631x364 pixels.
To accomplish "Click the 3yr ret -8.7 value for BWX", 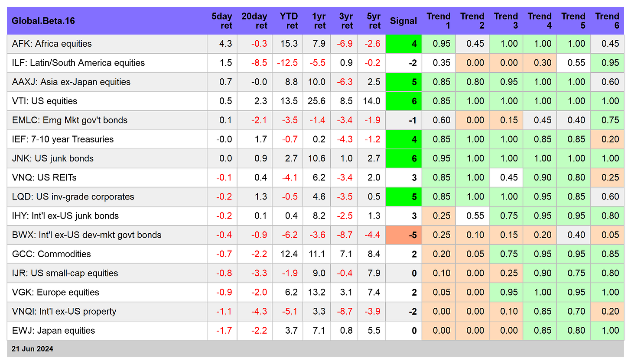I will point(345,235).
